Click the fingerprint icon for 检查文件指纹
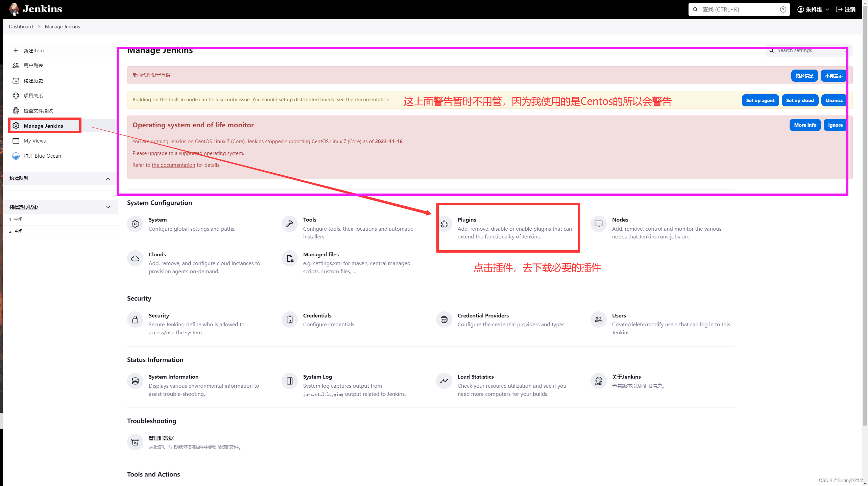The height and width of the screenshot is (486, 868). (x=16, y=111)
